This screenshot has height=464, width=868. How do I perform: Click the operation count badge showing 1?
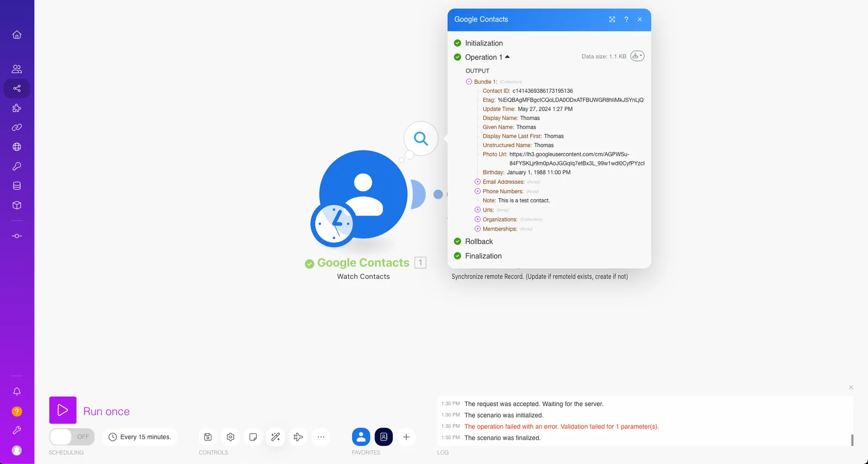(420, 263)
